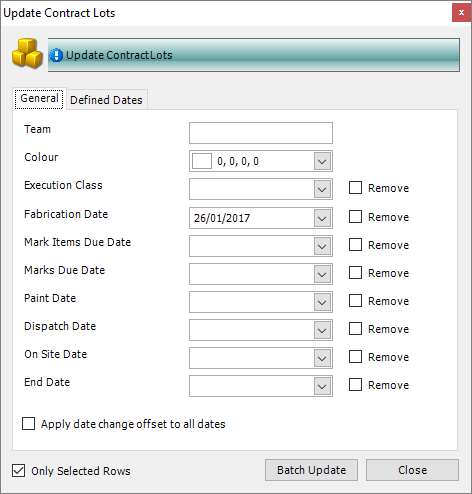This screenshot has height=494, width=472.
Task: Open the Dispatch Date dropdown
Action: click(x=322, y=330)
